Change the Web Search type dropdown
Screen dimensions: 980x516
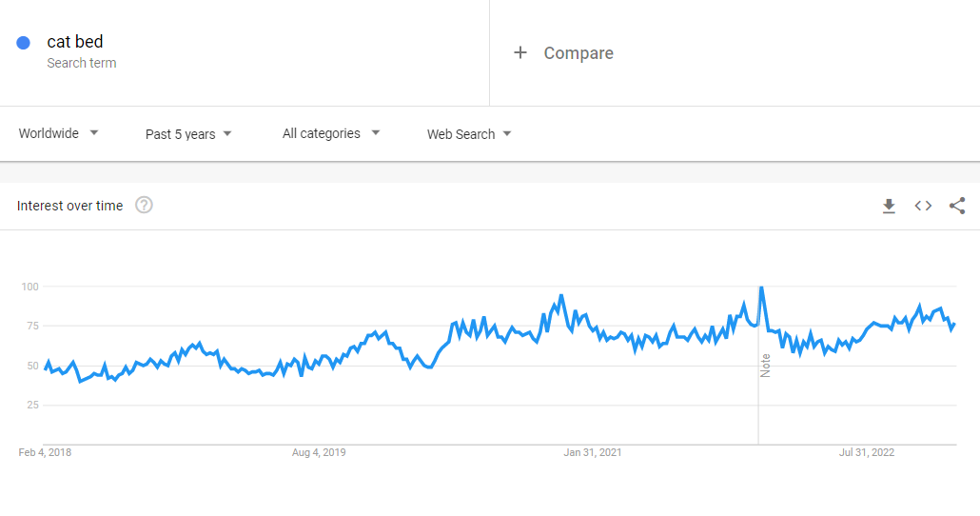(x=469, y=134)
